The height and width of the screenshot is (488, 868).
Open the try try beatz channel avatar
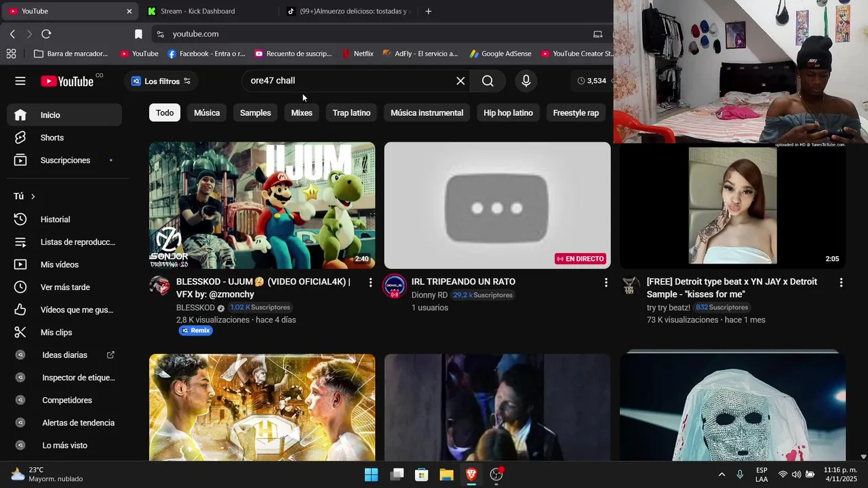[631, 285]
